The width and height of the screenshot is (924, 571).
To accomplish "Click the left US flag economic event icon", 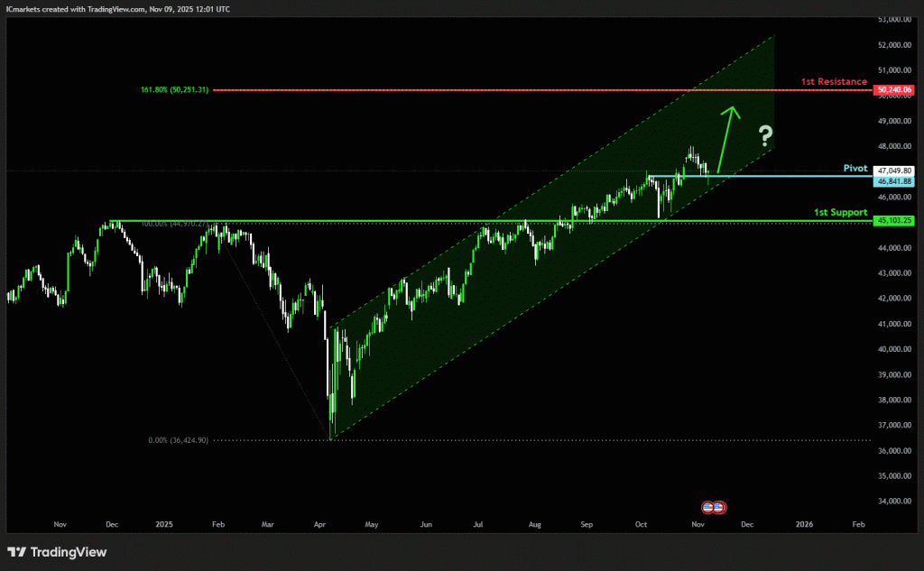I will tap(708, 507).
